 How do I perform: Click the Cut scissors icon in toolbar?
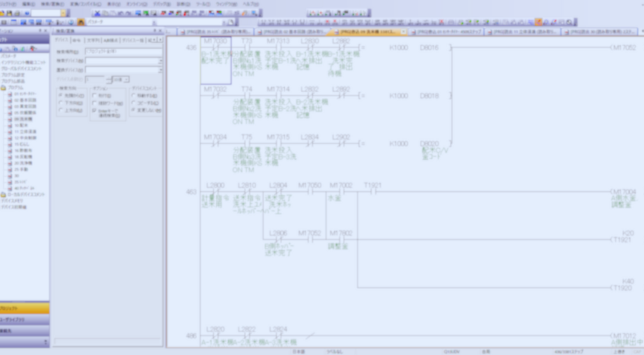[x=97, y=13]
